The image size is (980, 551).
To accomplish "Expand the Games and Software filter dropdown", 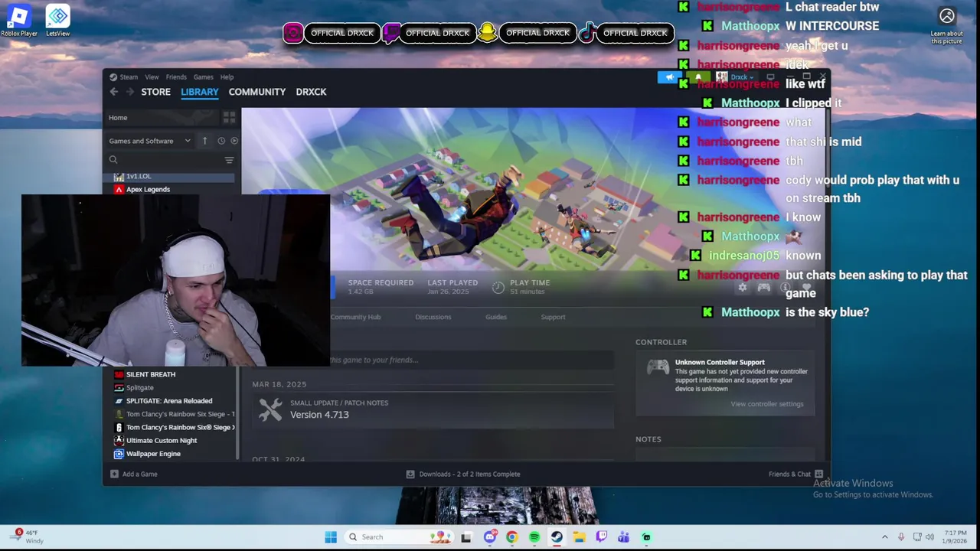I will click(150, 141).
